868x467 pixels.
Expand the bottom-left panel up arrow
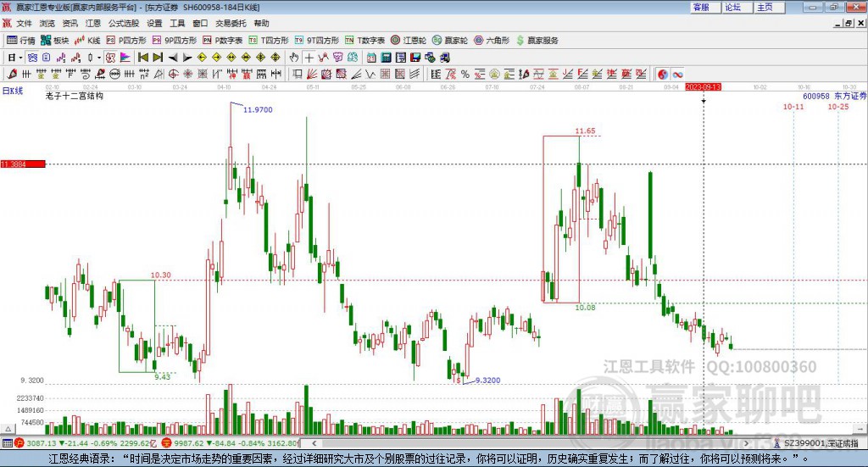pos(8,429)
